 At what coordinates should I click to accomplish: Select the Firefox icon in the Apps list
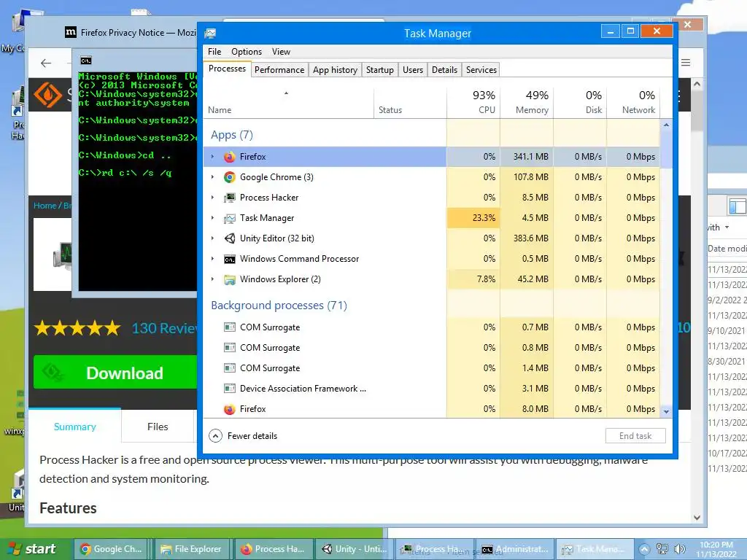point(230,157)
